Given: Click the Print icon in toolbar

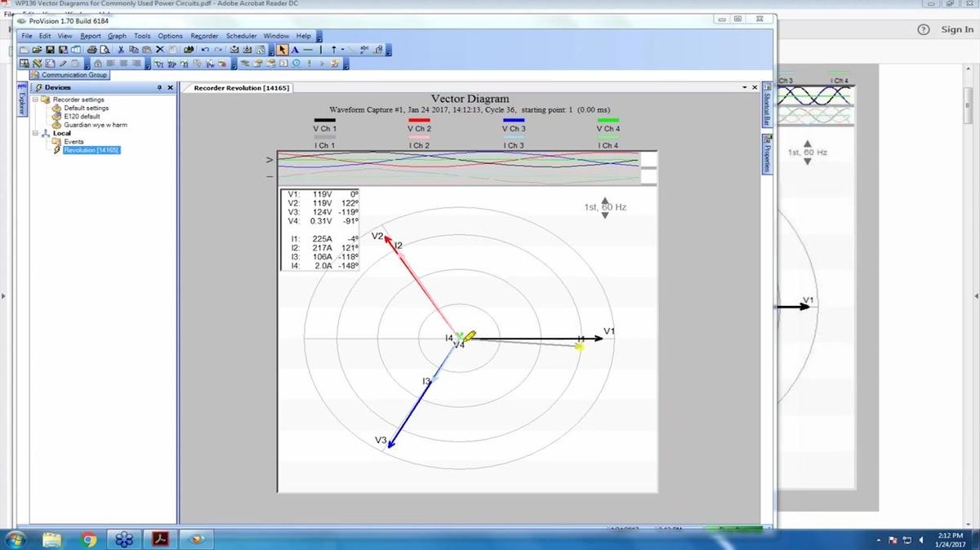Looking at the screenshot, I should (x=92, y=50).
